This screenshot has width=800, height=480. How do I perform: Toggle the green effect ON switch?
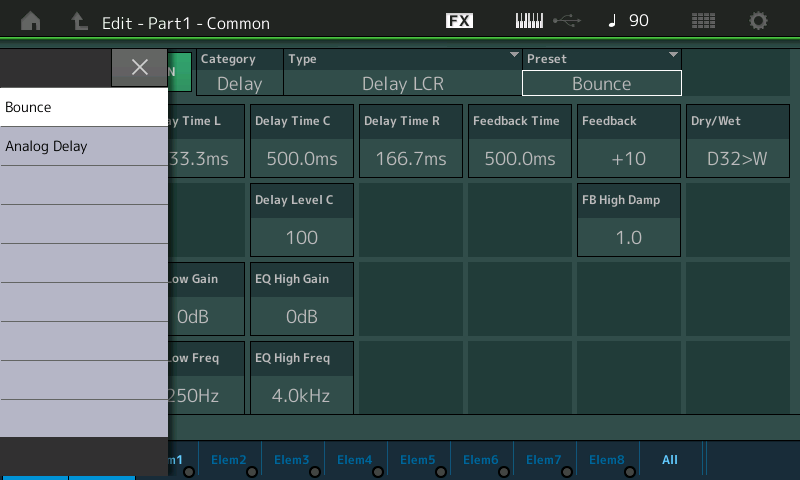click(180, 73)
